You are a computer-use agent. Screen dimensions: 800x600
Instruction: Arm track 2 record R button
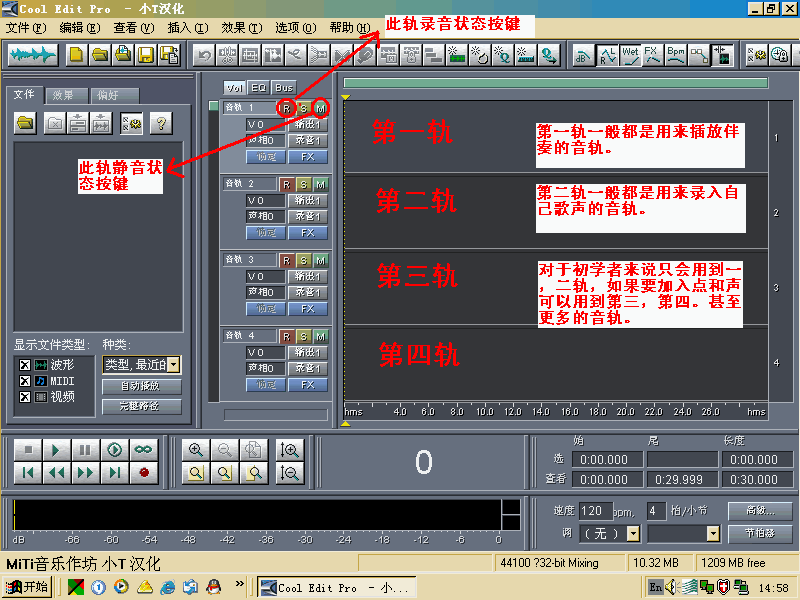pos(286,184)
